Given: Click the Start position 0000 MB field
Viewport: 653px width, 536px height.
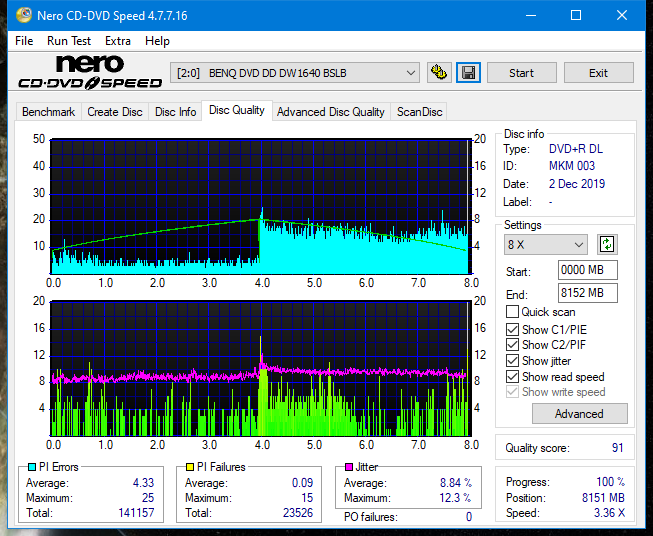Looking at the screenshot, I should coord(587,270).
